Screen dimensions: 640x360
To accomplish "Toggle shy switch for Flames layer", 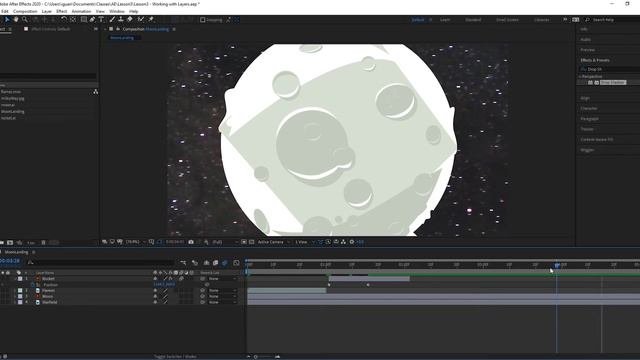I will (155, 291).
